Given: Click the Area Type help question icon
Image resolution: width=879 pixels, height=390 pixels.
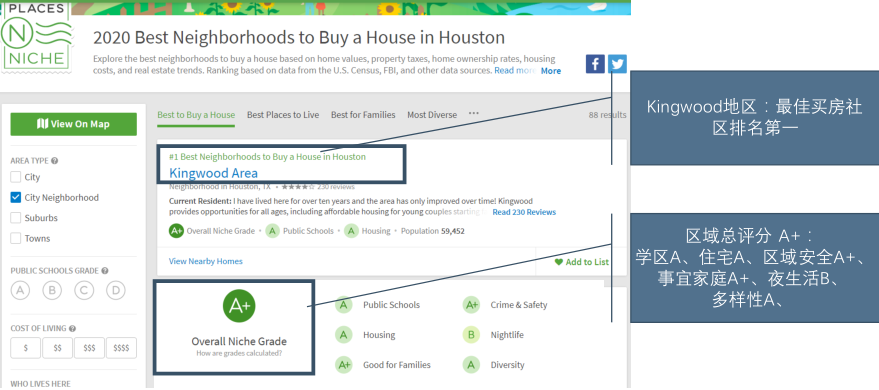Looking at the screenshot, I should click(x=54, y=160).
